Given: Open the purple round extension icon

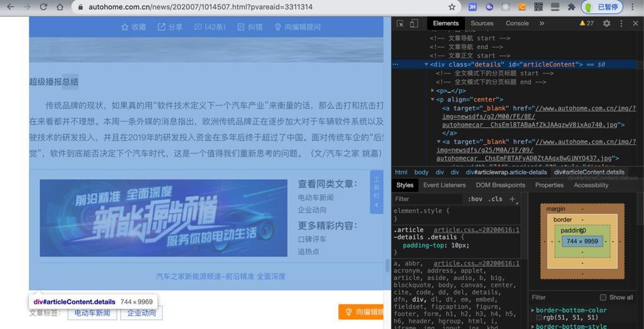Looking at the screenshot, I should tap(489, 7).
